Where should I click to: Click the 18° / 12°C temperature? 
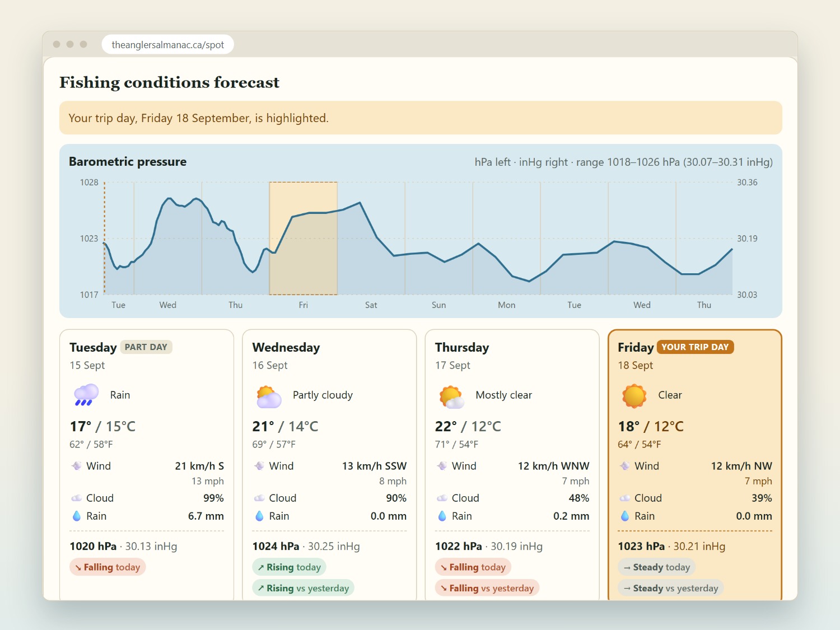[651, 426]
